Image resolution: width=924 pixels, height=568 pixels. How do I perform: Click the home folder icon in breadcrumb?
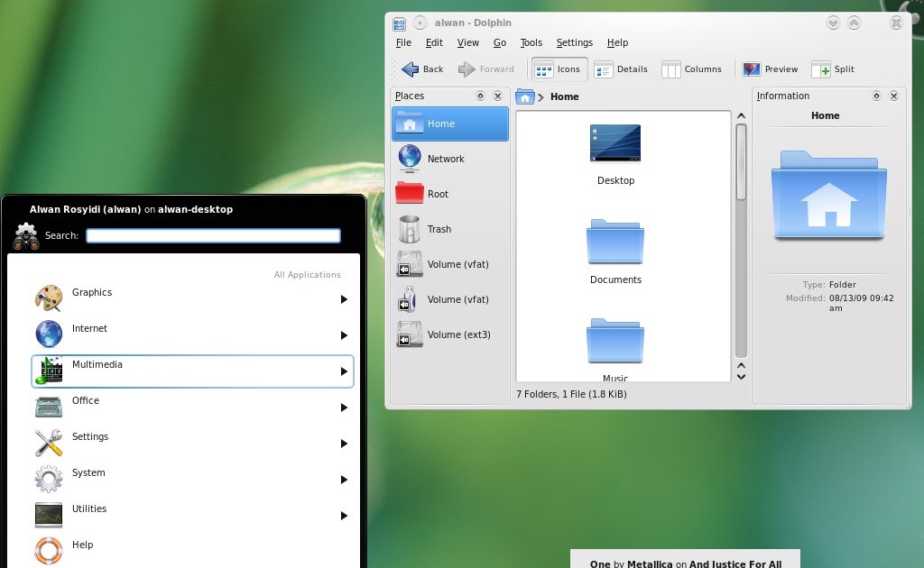[524, 96]
